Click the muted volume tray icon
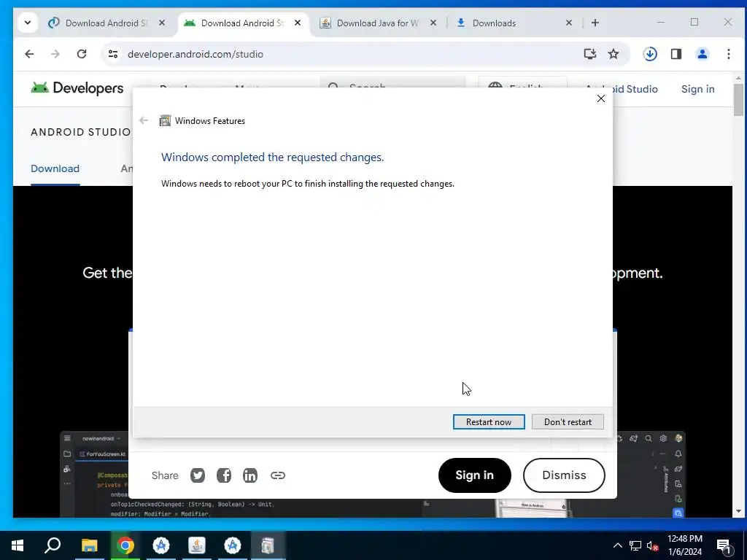This screenshot has height=560, width=747. point(653,545)
